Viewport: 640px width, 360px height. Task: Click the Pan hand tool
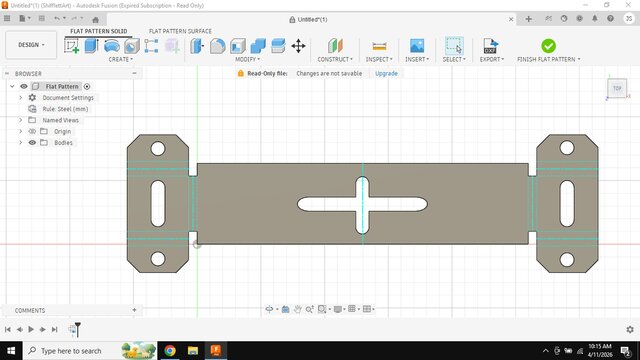[x=298, y=309]
